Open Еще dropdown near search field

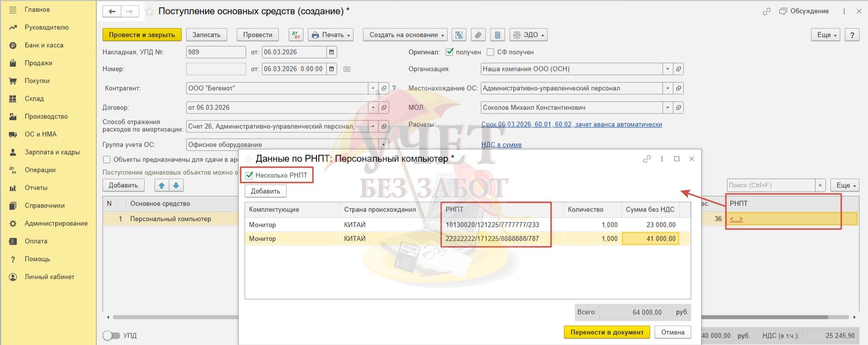[845, 185]
